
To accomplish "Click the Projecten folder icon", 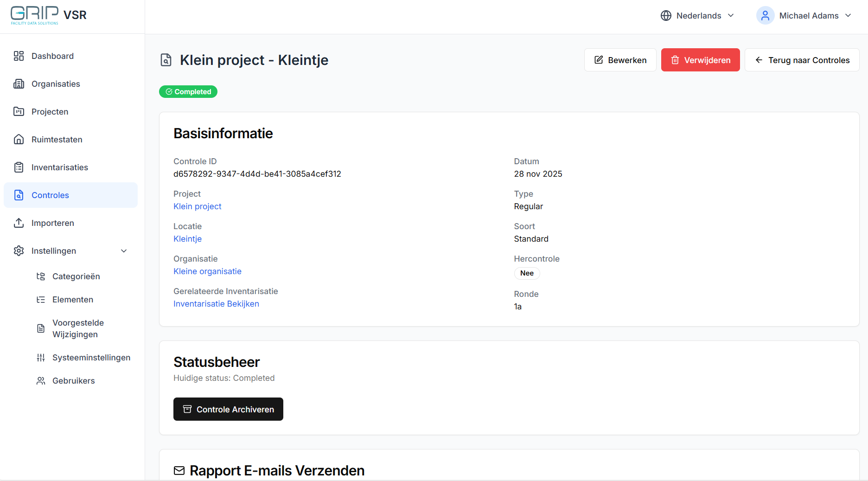I will pyautogui.click(x=19, y=112).
